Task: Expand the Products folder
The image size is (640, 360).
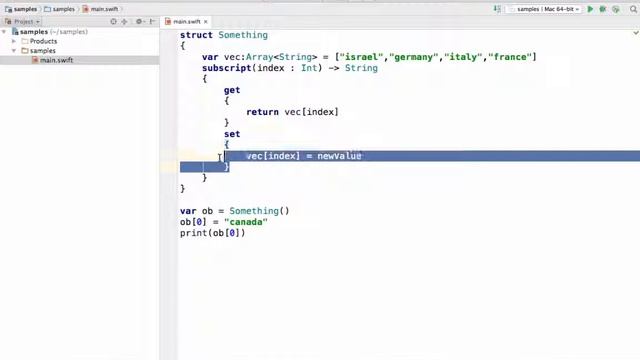Action: [14, 41]
